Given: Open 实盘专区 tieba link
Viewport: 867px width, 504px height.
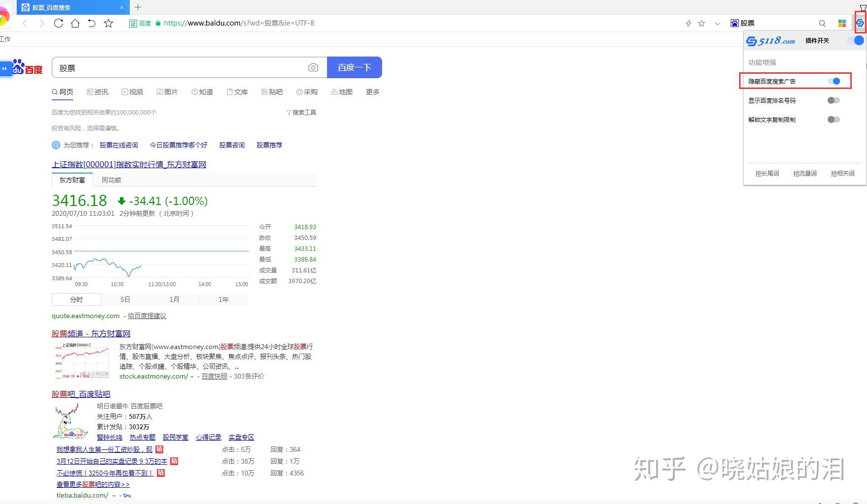Looking at the screenshot, I should tap(241, 437).
